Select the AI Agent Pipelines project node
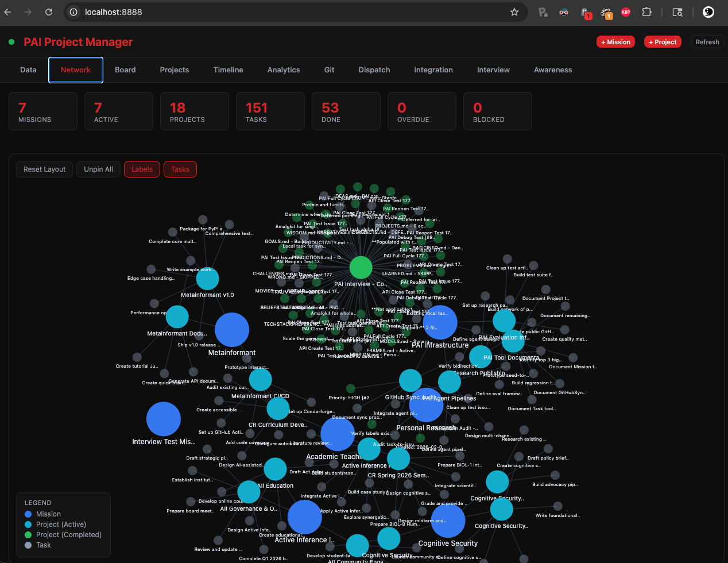 [x=449, y=382]
